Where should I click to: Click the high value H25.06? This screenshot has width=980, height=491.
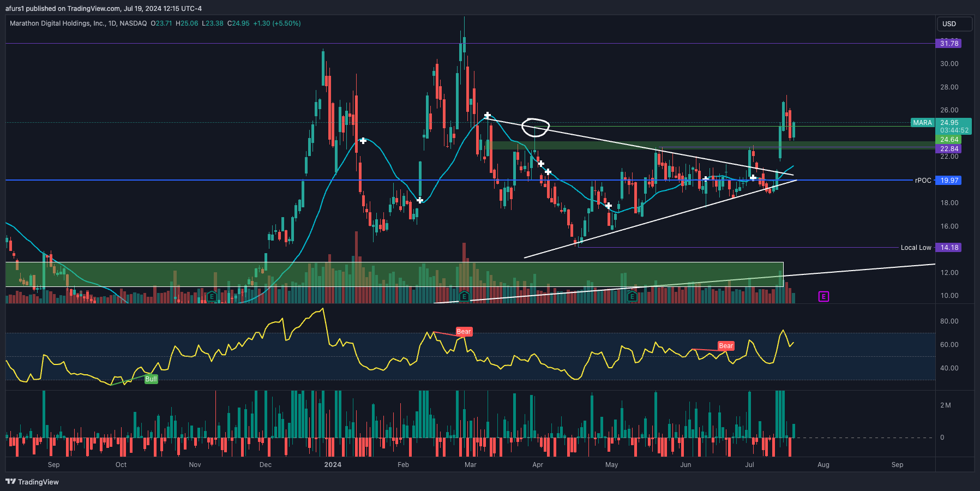click(187, 23)
